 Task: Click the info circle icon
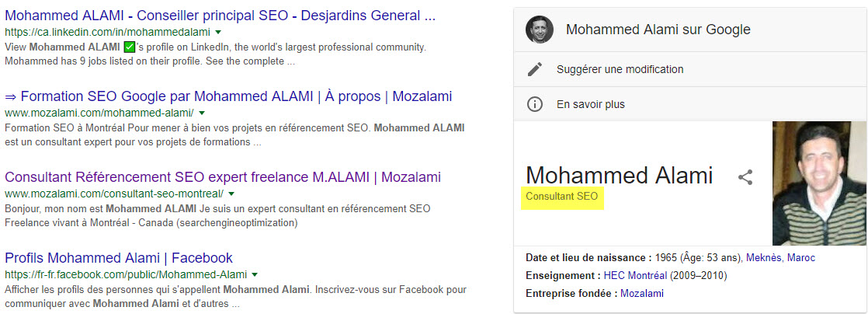pyautogui.click(x=534, y=104)
